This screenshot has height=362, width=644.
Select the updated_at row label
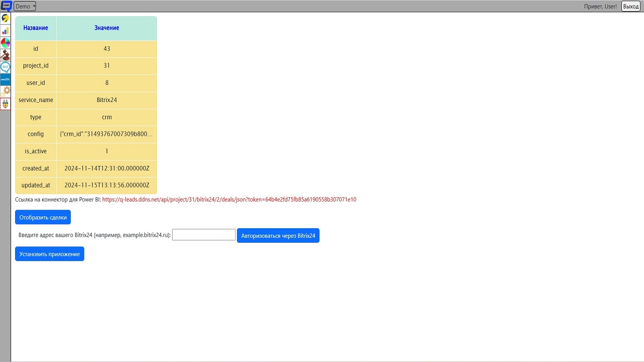[x=36, y=186]
